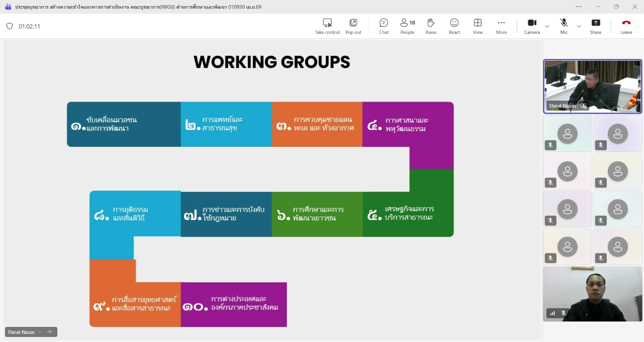The width and height of the screenshot is (644, 342).
Task: Zoom out with the minus button
Action: (x=40, y=332)
